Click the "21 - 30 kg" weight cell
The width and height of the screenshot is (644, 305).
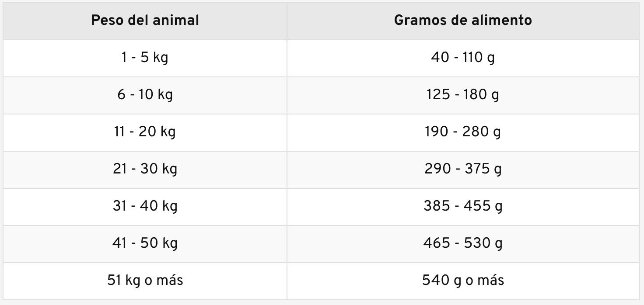pyautogui.click(x=145, y=169)
